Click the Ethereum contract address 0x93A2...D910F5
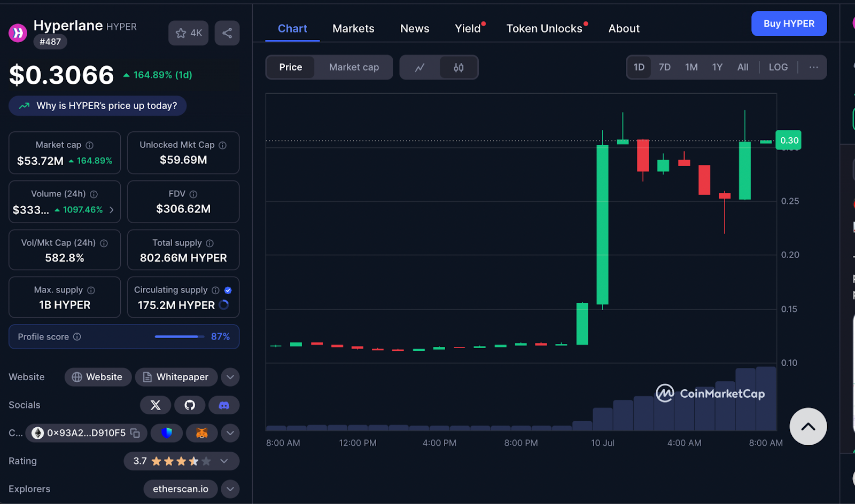This screenshot has width=855, height=504. 86,433
